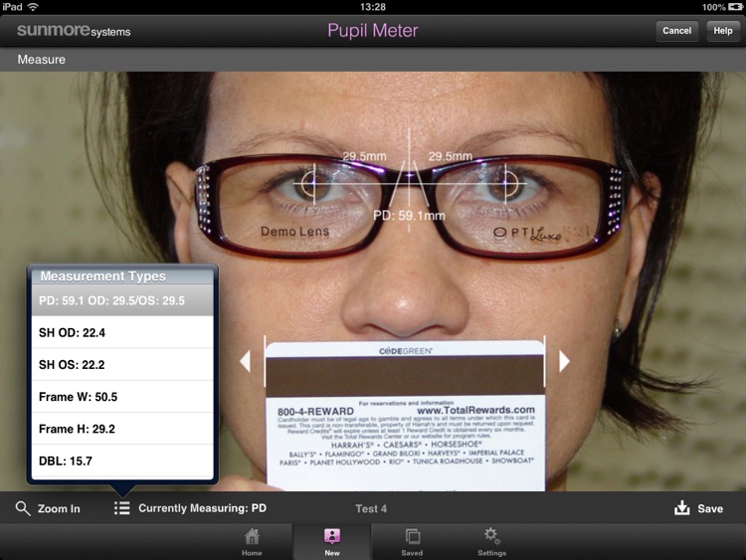Tap the Zoom In magnifier icon
Image resolution: width=746 pixels, height=560 pixels.
tap(22, 508)
